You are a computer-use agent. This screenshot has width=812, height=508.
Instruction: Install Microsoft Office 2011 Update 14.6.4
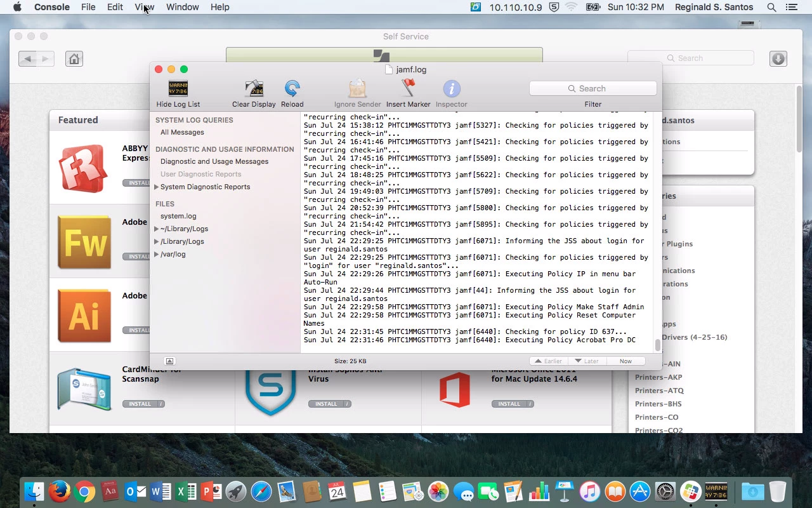508,404
